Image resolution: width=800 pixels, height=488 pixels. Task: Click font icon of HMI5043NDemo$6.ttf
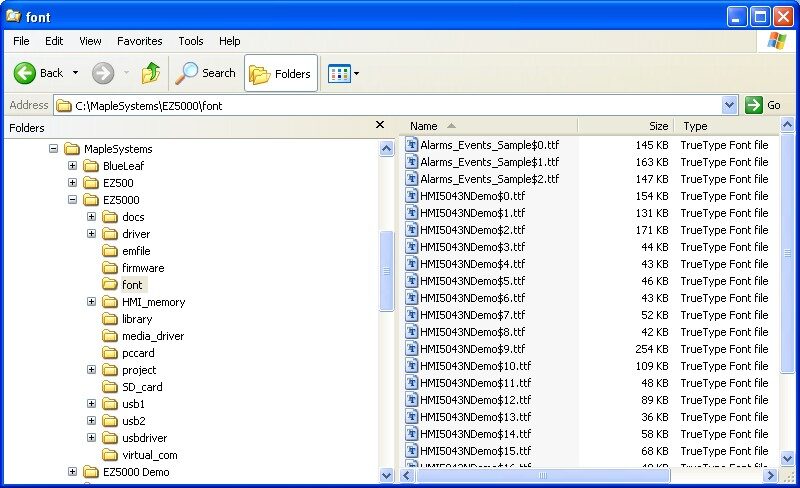[411, 298]
